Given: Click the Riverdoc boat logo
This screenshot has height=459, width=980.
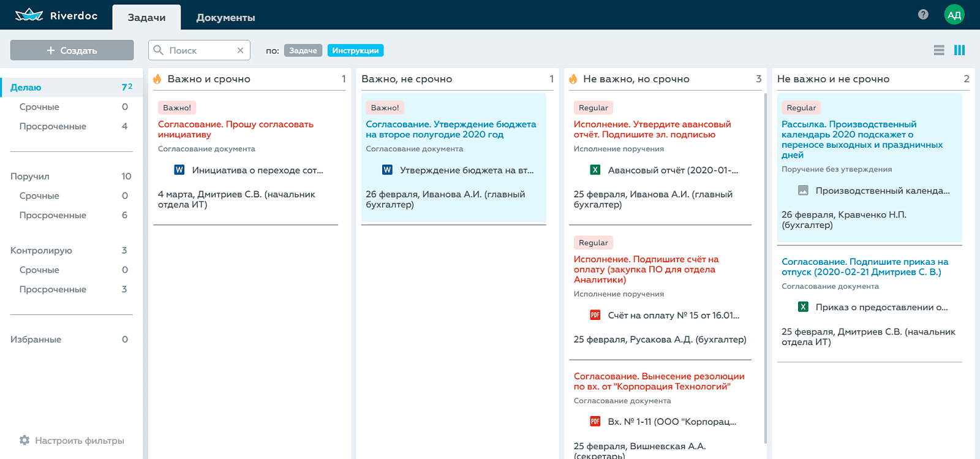Looking at the screenshot, I should click(29, 15).
